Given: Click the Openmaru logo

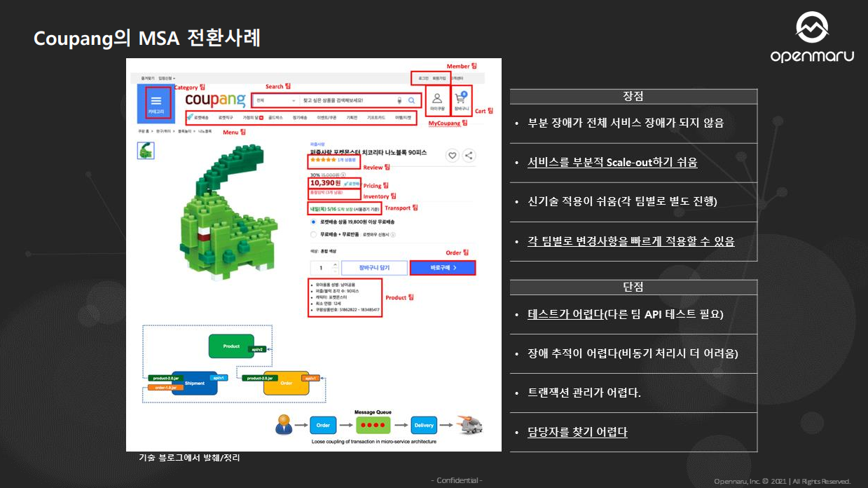Looking at the screenshot, I should (x=812, y=37).
